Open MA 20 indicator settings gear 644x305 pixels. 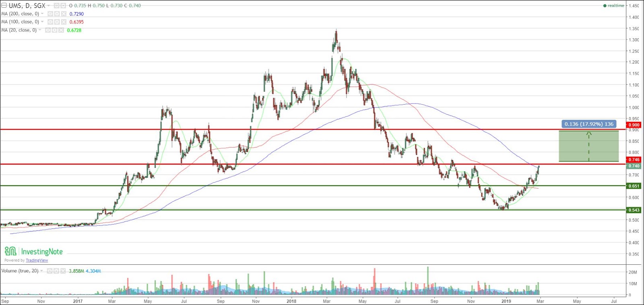pyautogui.click(x=54, y=30)
